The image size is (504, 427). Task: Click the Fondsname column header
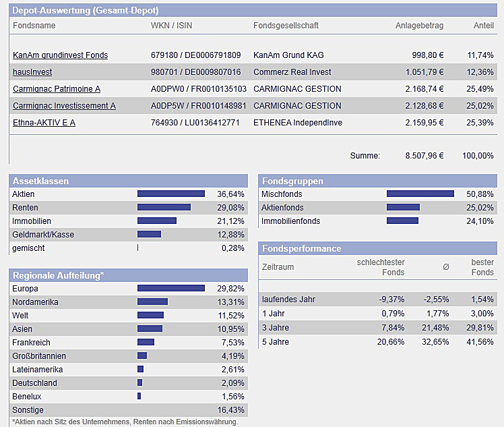[x=34, y=26]
